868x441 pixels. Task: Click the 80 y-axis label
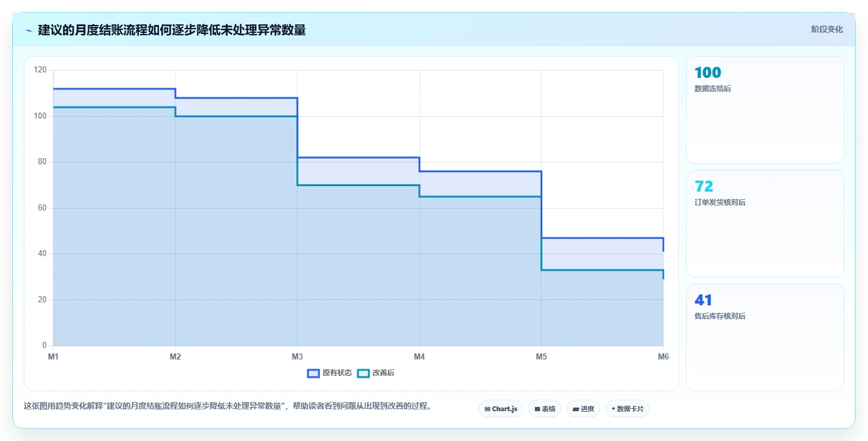click(42, 162)
